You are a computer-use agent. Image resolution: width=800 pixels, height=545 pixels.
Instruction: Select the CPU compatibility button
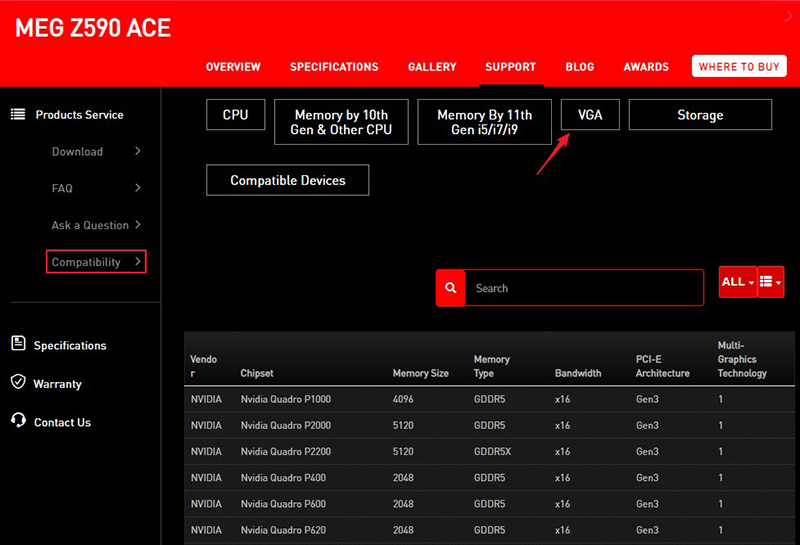click(x=236, y=115)
